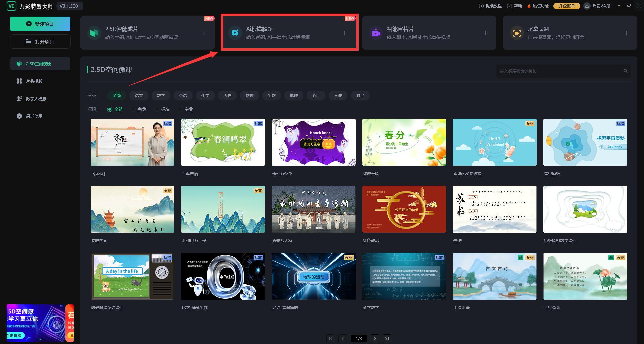Select the 标准 permission radio button

click(157, 109)
